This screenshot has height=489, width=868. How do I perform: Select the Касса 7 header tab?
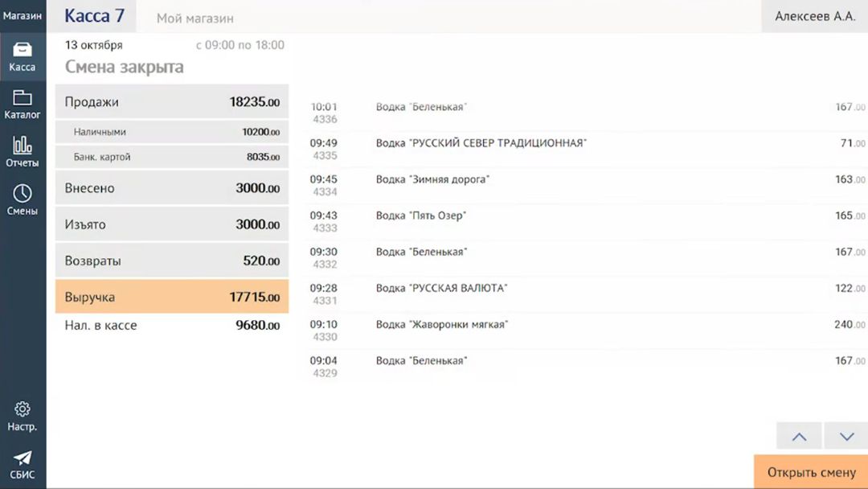pyautogui.click(x=95, y=16)
